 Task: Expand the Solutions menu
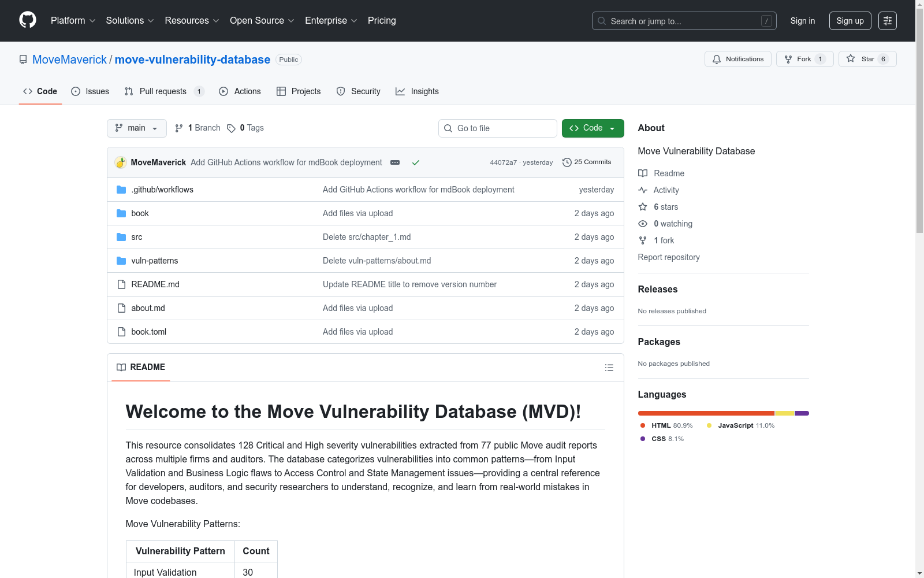point(130,21)
